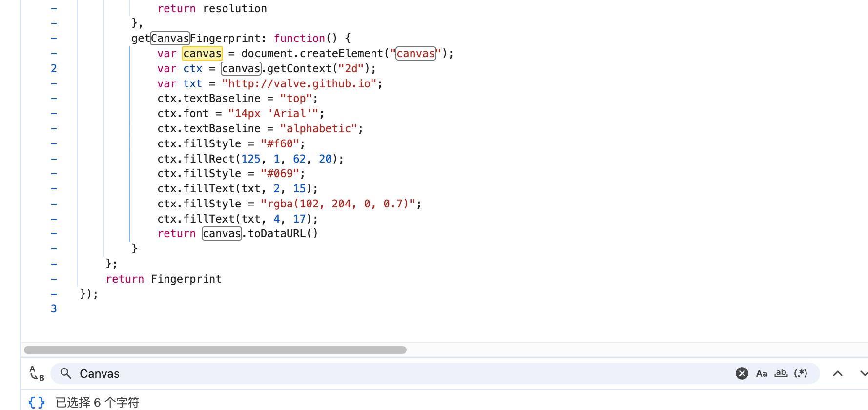Viewport: 868px width, 410px height.
Task: Click 'return resolution' statement
Action: click(x=212, y=8)
